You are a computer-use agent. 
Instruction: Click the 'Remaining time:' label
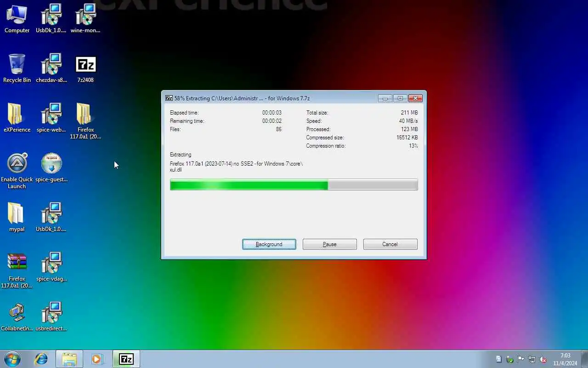click(187, 121)
